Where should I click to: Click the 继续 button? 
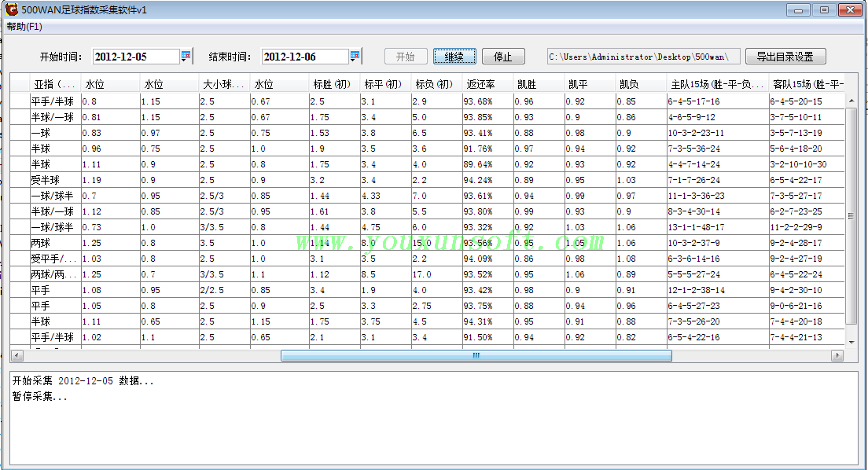pyautogui.click(x=454, y=57)
